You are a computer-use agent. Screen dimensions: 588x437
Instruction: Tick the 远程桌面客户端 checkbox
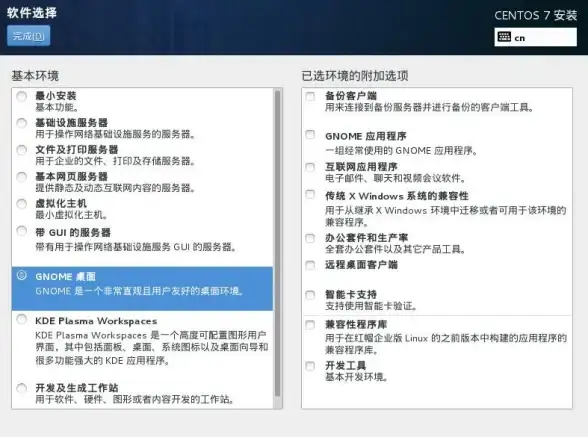310,265
